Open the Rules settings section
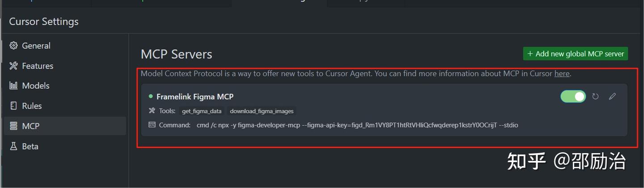644x188 pixels. 32,106
